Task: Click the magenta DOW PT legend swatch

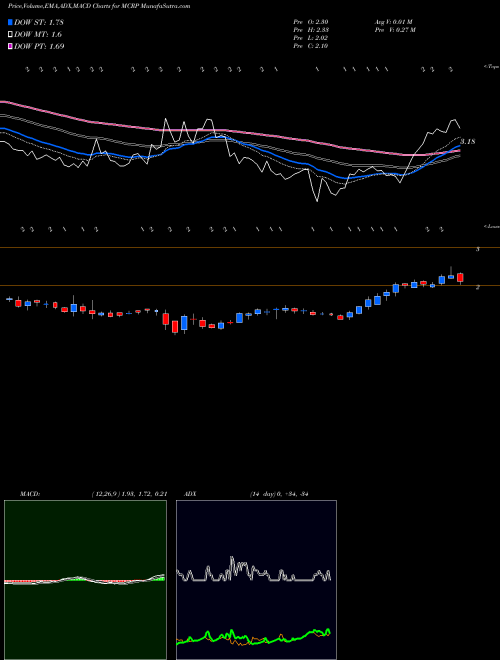Action: pos(11,46)
